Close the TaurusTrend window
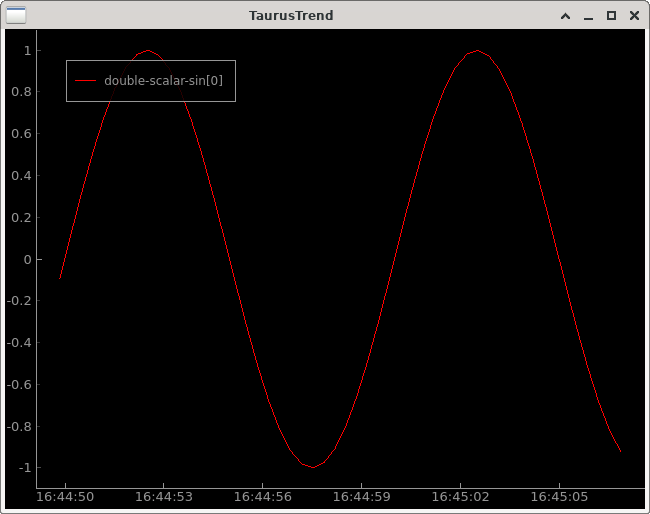The image size is (650, 514). coord(634,16)
